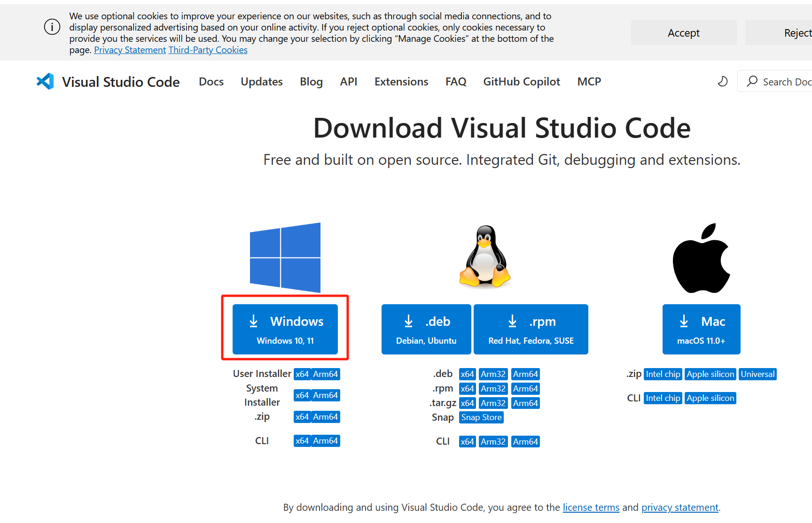This screenshot has width=812, height=523.
Task: Select Mac CLI Apple silicon download
Action: click(710, 398)
